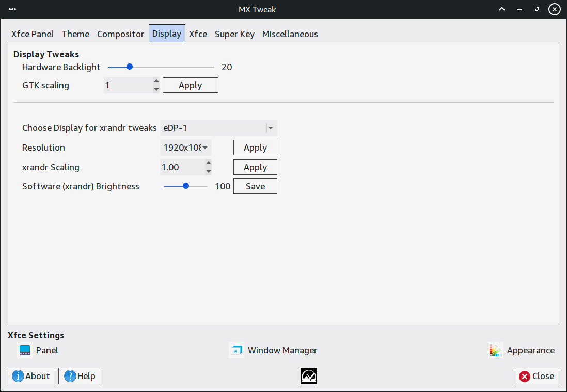
Task: Switch to the Compositor tab
Action: point(120,34)
